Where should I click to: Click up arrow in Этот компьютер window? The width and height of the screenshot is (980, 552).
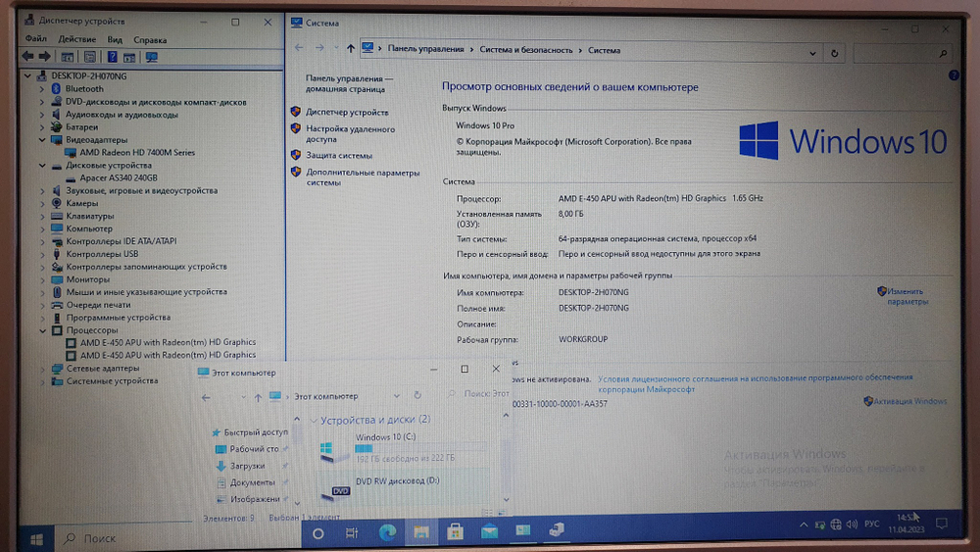tap(258, 398)
